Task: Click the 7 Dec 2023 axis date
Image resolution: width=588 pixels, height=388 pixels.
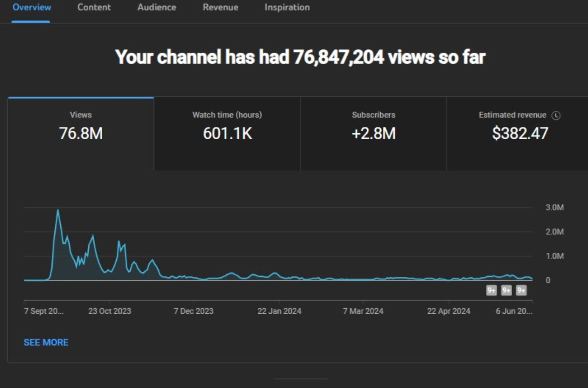Action: 193,311
